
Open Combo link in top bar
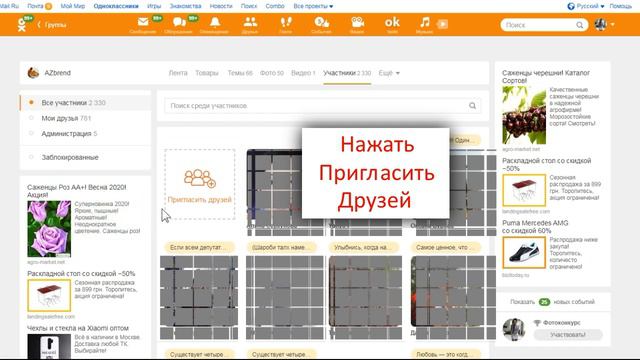[275, 6]
